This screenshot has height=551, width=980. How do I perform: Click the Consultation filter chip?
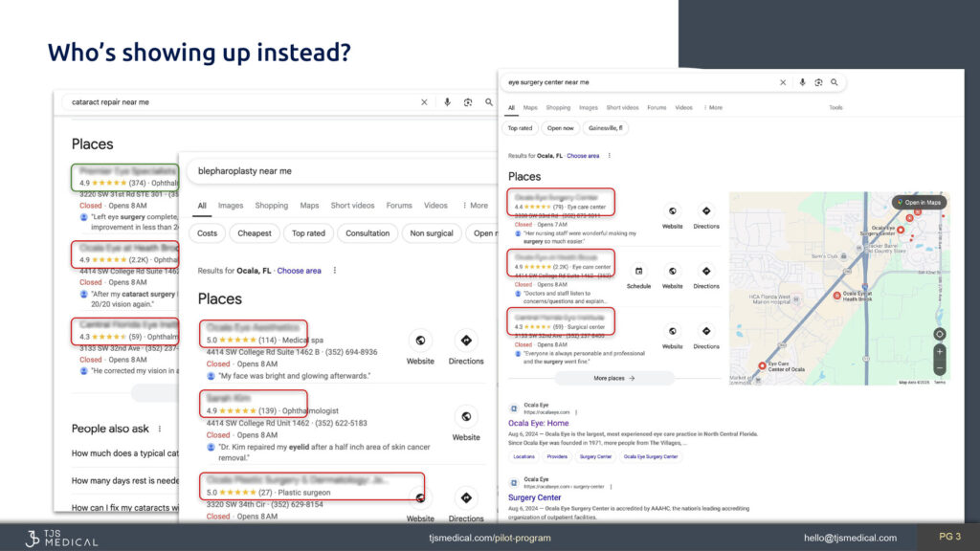click(367, 233)
